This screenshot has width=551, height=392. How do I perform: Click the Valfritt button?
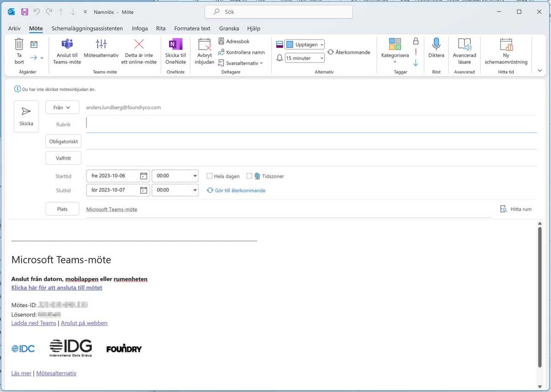(x=63, y=158)
